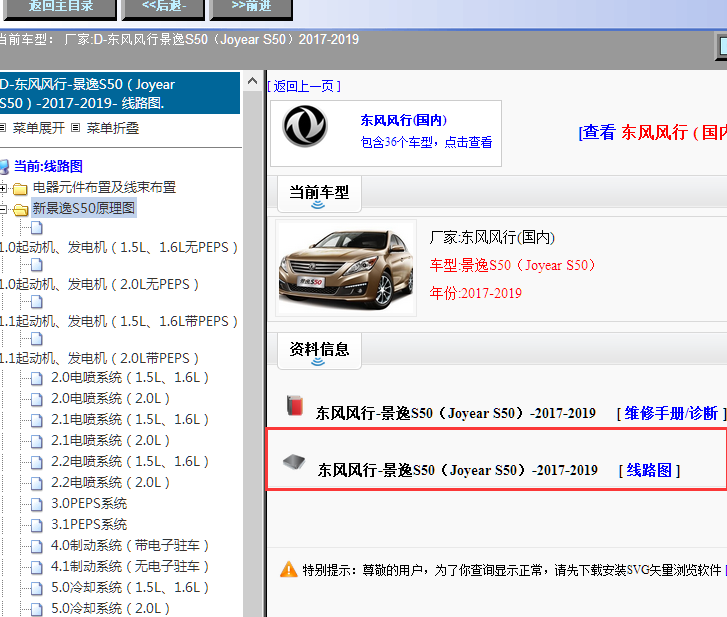The height and width of the screenshot is (617, 727).
Task: Open the 东风风行(国内) brand link
Action: click(x=404, y=121)
